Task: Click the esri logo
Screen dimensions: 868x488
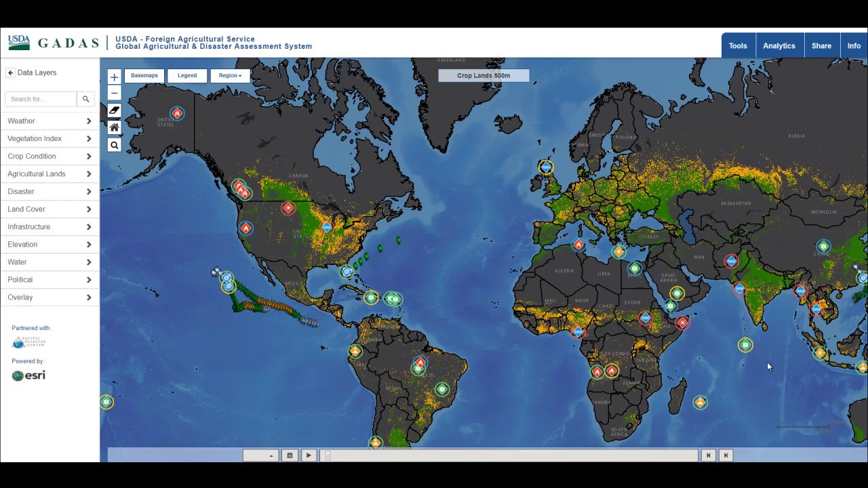Action: (28, 375)
